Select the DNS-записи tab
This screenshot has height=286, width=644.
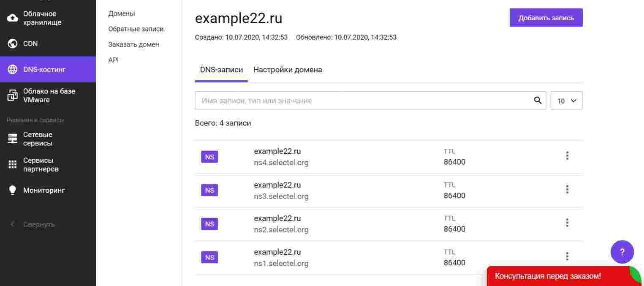(221, 70)
